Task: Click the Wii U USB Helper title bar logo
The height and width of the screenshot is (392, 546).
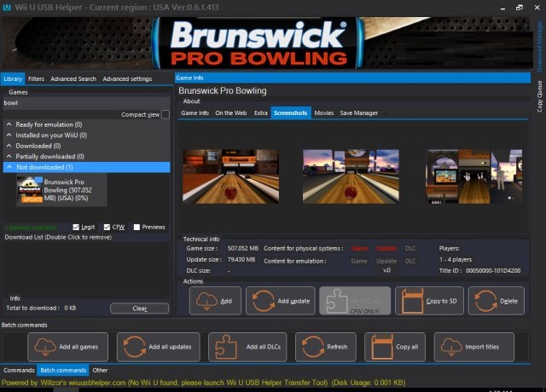Action: [x=7, y=8]
